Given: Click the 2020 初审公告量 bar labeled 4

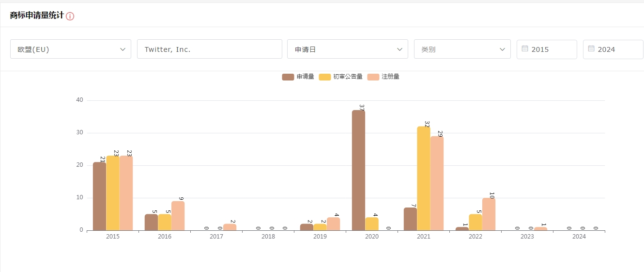Looking at the screenshot, I should 372,224.
